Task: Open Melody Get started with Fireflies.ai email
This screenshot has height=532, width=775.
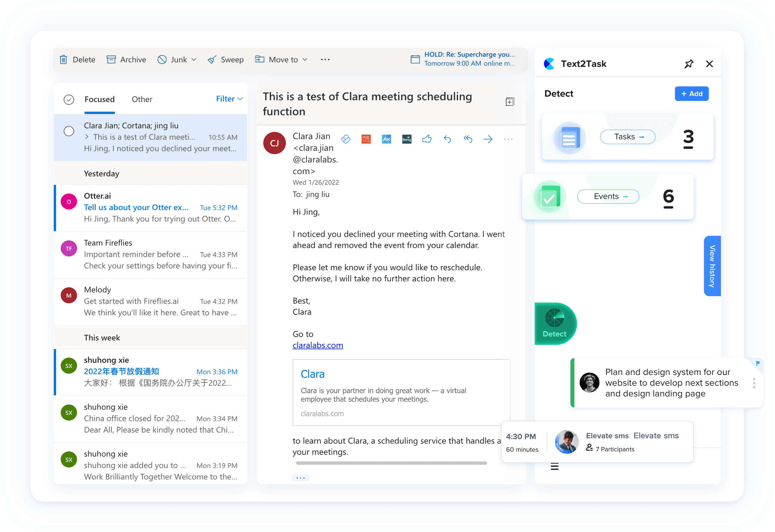Action: (x=151, y=302)
